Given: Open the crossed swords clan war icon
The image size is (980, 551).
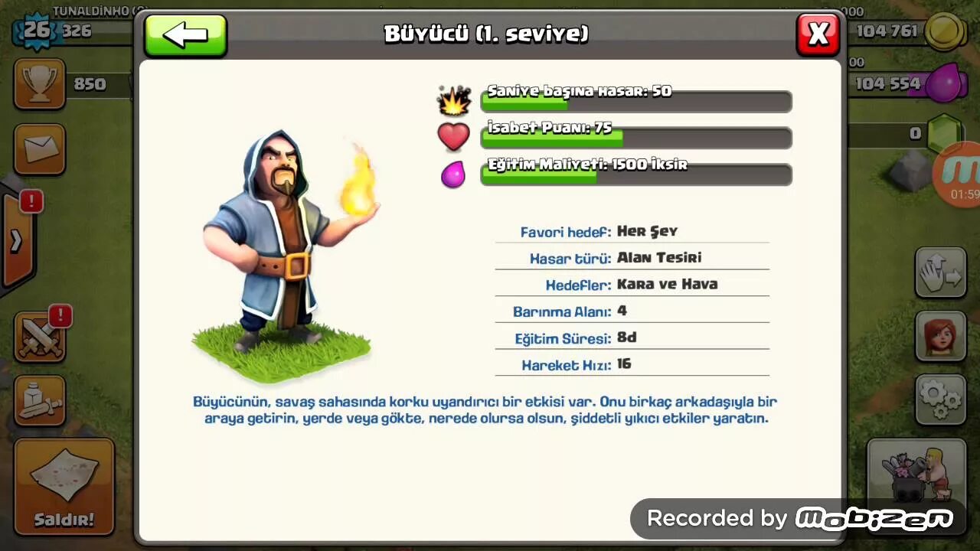Looking at the screenshot, I should [x=39, y=337].
